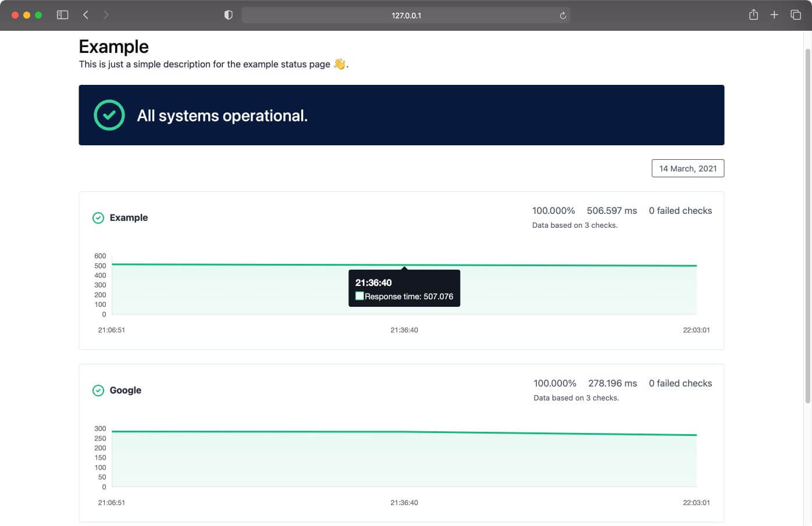The height and width of the screenshot is (526, 812).
Task: Click 0 failed checks for Example monitor
Action: [680, 210]
